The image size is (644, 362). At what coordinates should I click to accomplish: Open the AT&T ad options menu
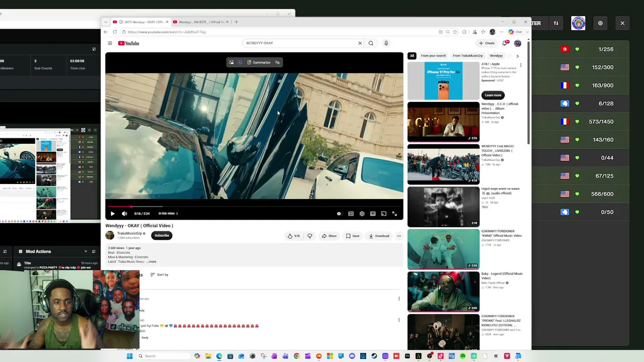click(521, 65)
